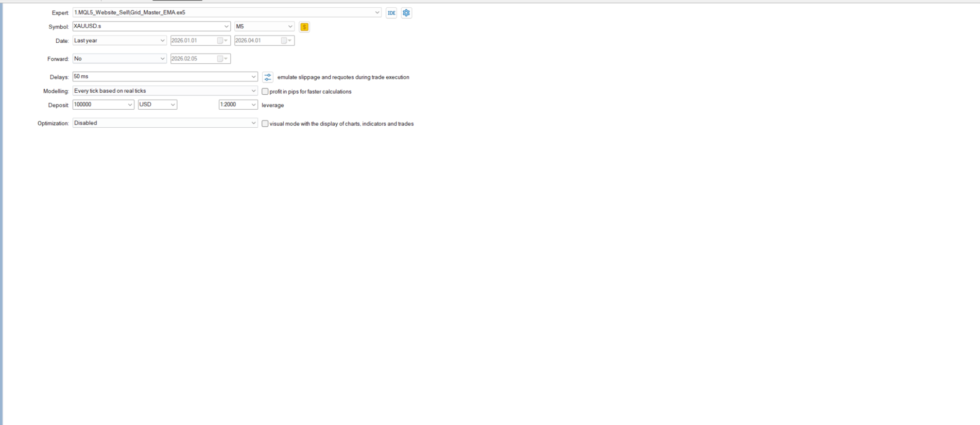The image size is (980, 425).
Task: Click the 'Expert:' field label
Action: tap(60, 13)
